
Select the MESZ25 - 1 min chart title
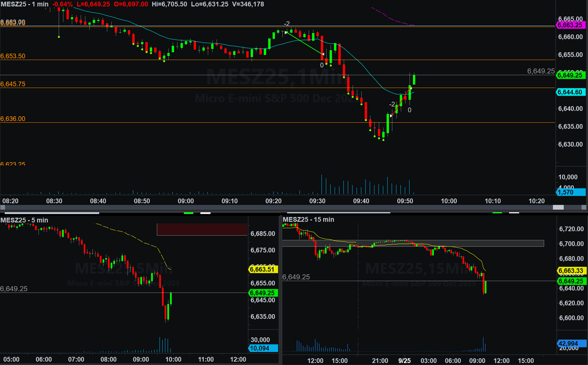[25, 4]
